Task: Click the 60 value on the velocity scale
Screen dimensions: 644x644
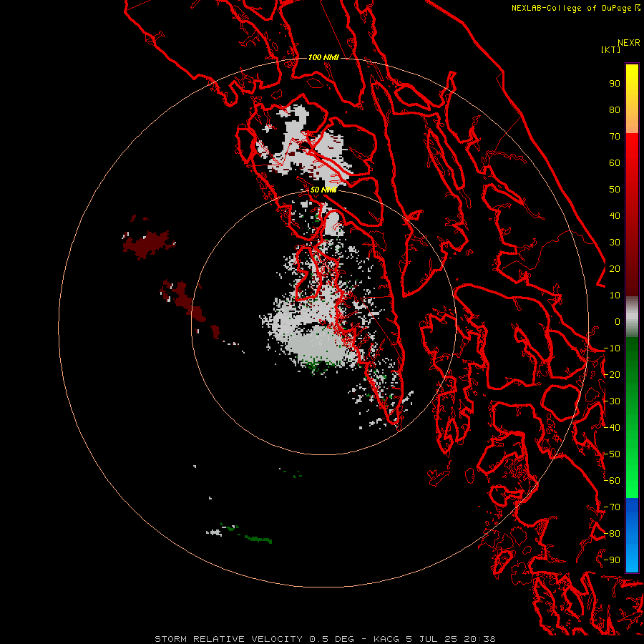Action: (615, 163)
